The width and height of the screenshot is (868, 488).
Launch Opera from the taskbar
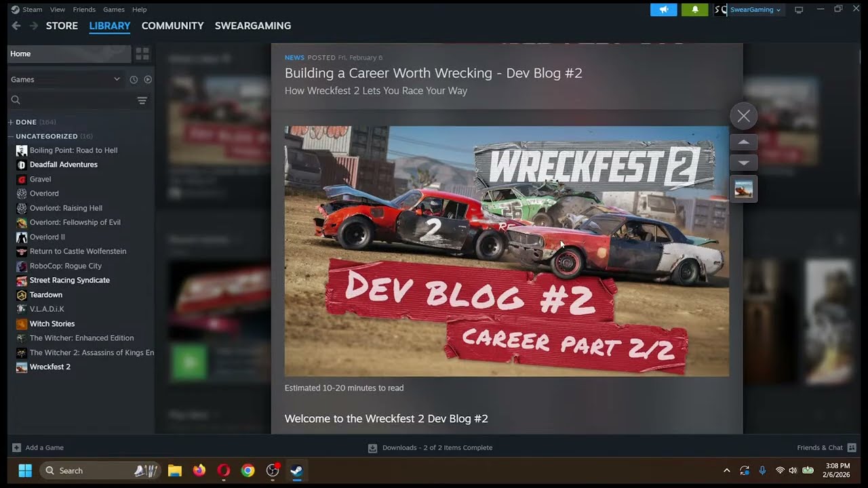(x=224, y=470)
